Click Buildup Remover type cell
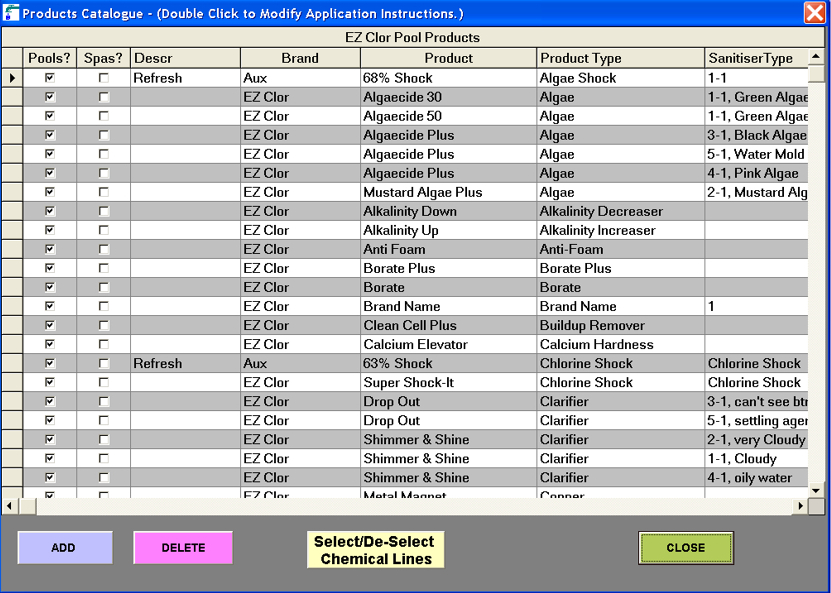The image size is (831, 593). 620,325
